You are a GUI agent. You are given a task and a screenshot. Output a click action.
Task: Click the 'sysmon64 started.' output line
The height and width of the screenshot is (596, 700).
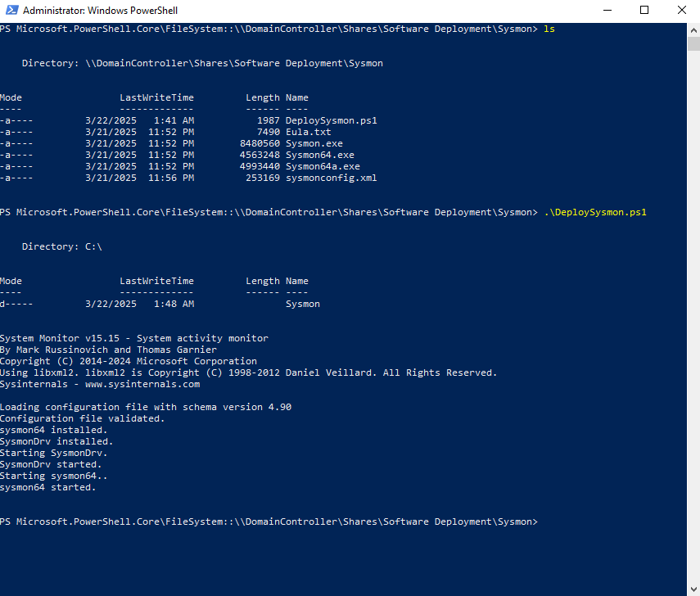pos(47,487)
